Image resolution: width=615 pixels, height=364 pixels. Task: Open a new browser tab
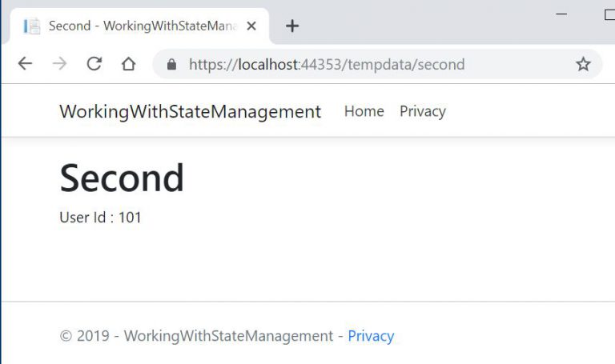[292, 26]
